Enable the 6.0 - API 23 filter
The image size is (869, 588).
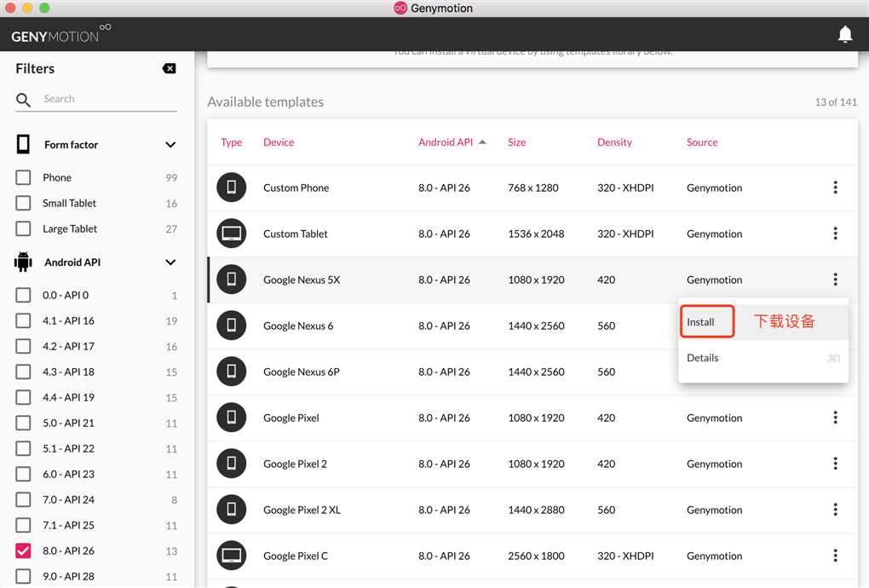[x=23, y=474]
